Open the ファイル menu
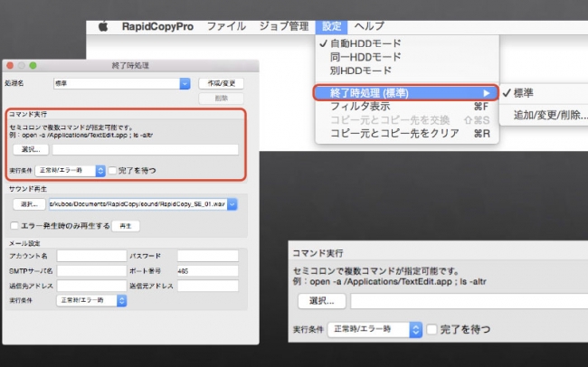This screenshot has height=367, width=588. coord(226,26)
